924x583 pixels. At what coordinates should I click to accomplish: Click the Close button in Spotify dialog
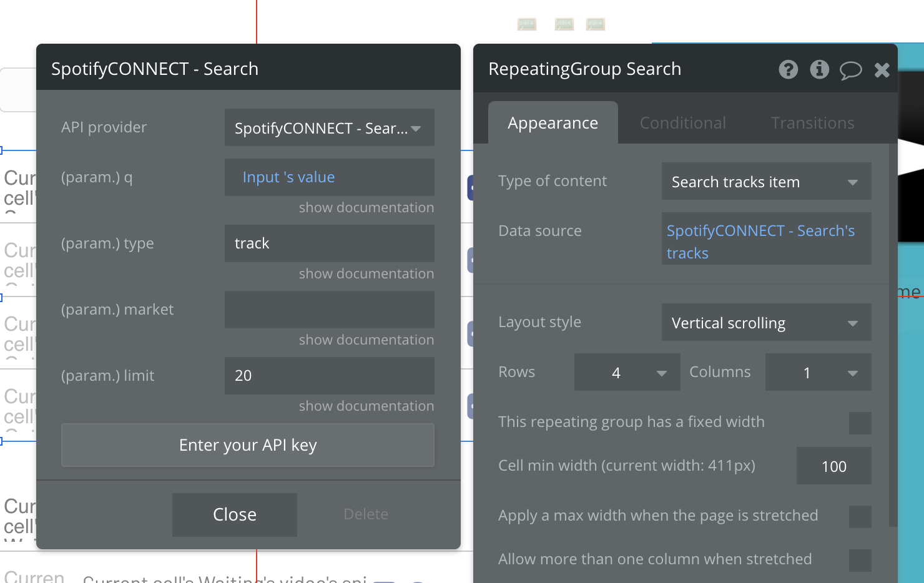pyautogui.click(x=235, y=514)
